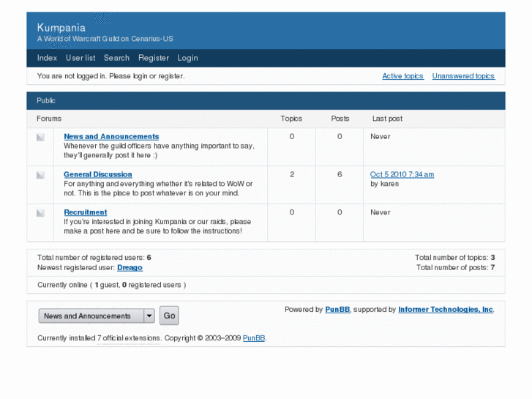Open the Index menu item
This screenshot has width=532, height=399.
(47, 58)
